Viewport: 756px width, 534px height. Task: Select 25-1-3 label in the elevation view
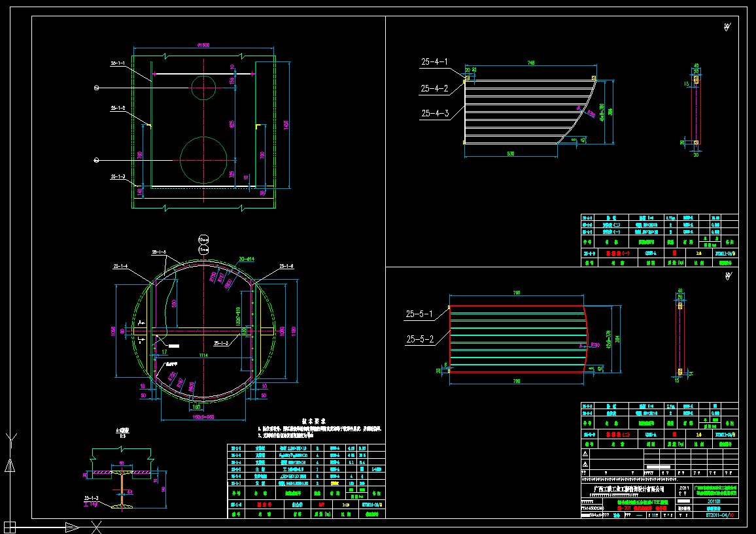pyautogui.click(x=118, y=177)
